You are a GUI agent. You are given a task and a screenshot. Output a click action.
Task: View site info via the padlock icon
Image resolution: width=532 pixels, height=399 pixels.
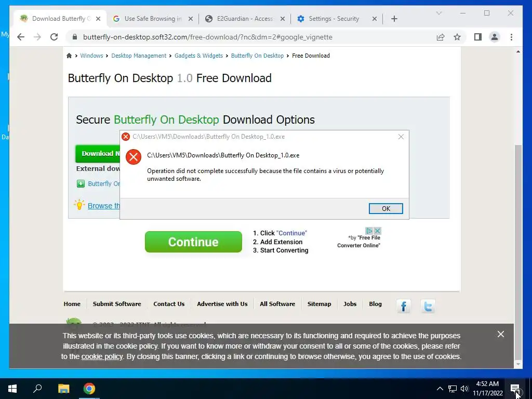point(75,37)
